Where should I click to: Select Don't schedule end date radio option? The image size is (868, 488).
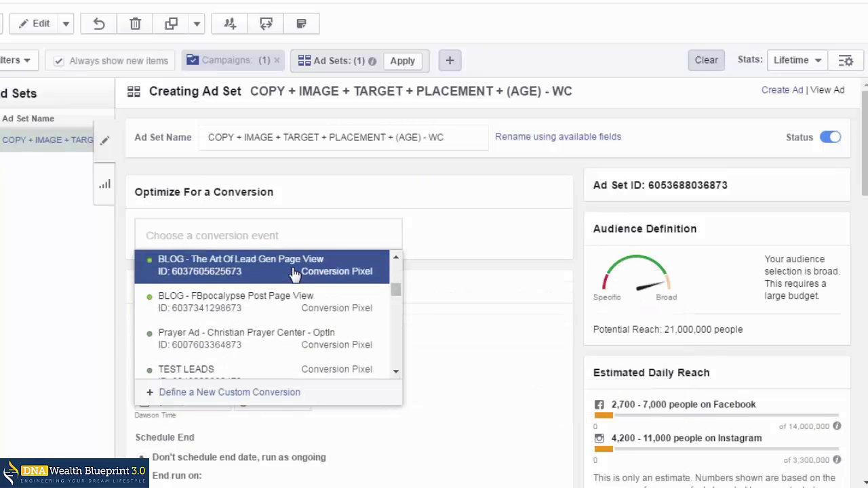click(x=142, y=457)
